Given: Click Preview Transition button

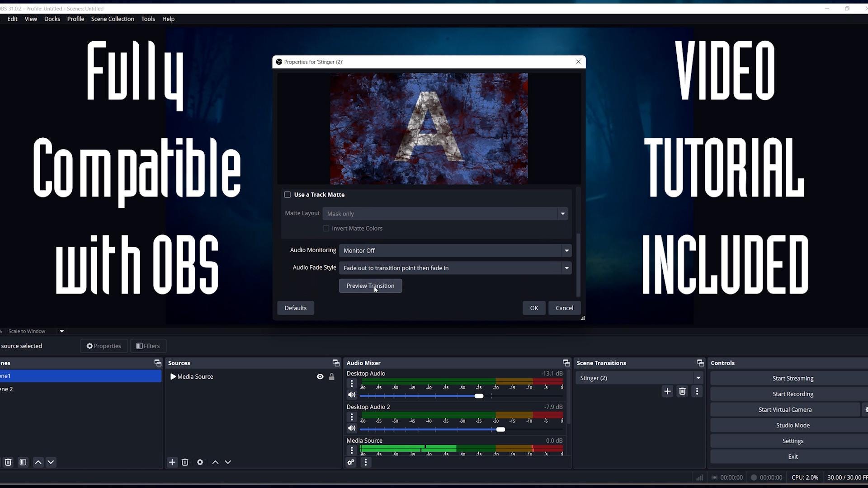Looking at the screenshot, I should [x=370, y=286].
